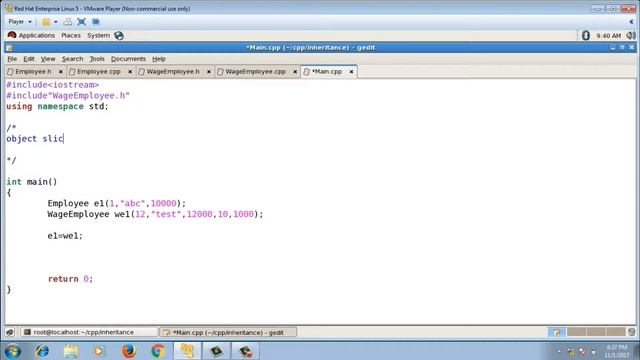Image resolution: width=640 pixels, height=360 pixels.
Task: Click the VMware Player taskbar icon
Action: (x=187, y=351)
